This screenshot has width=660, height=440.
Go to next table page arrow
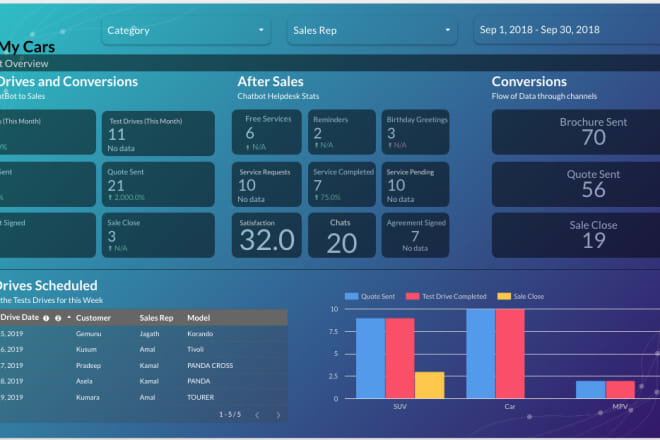coord(278,415)
